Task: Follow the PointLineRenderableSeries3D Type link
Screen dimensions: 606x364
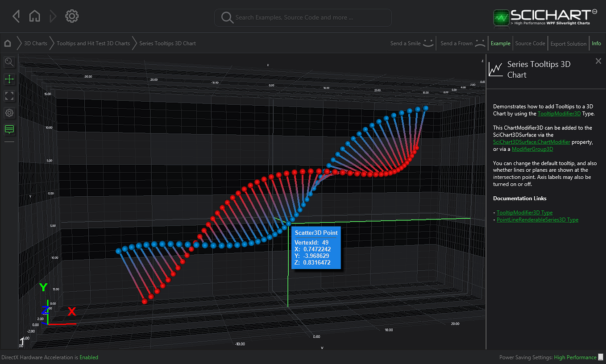Action: [x=537, y=219]
